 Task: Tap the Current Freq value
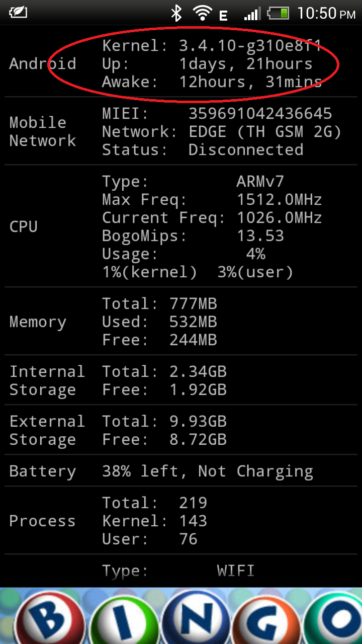[279, 218]
